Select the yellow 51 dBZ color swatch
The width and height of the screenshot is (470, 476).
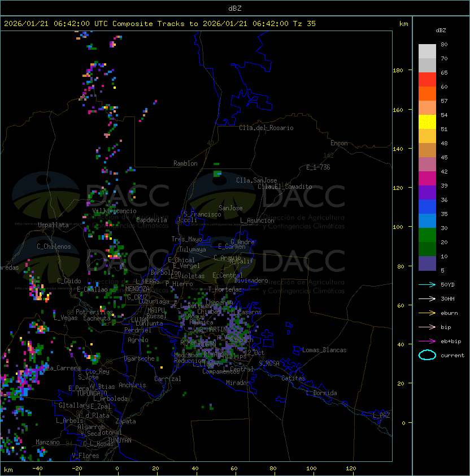point(427,122)
